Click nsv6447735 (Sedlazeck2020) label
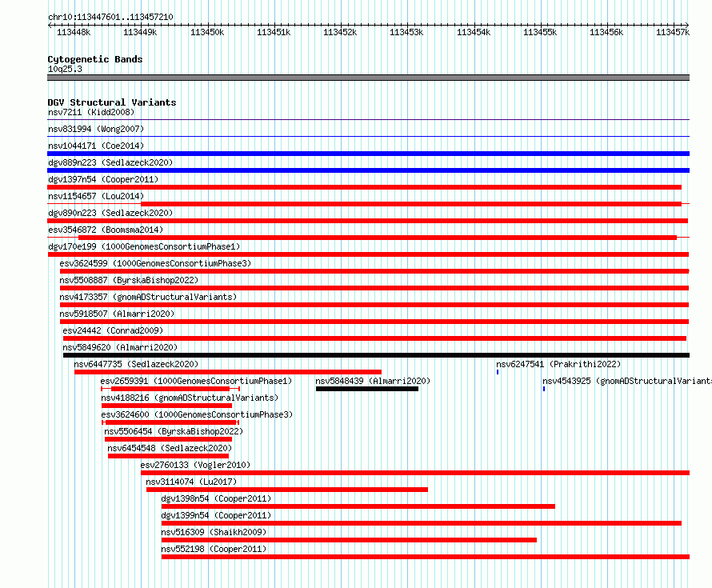Image resolution: width=712 pixels, height=588 pixels. click(x=136, y=364)
